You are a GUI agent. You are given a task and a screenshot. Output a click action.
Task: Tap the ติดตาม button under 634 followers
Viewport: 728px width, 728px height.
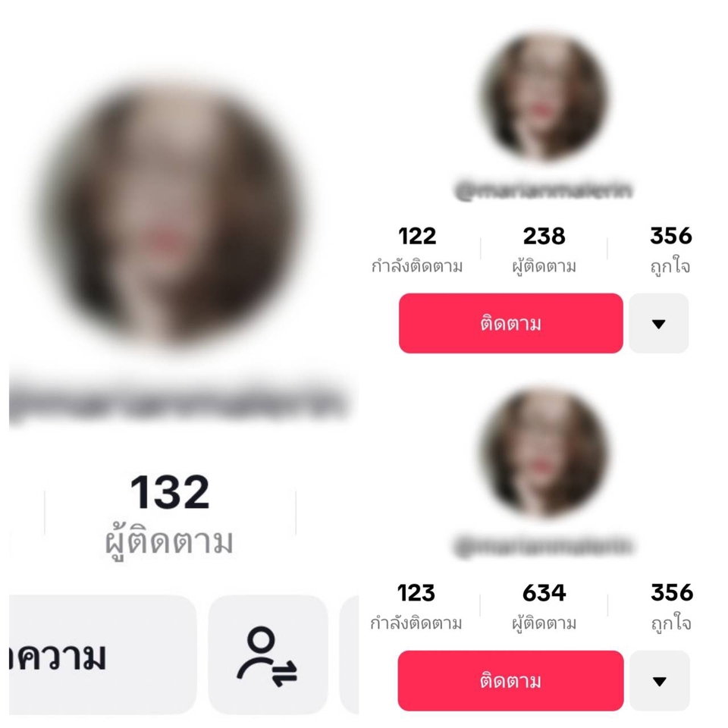(510, 681)
